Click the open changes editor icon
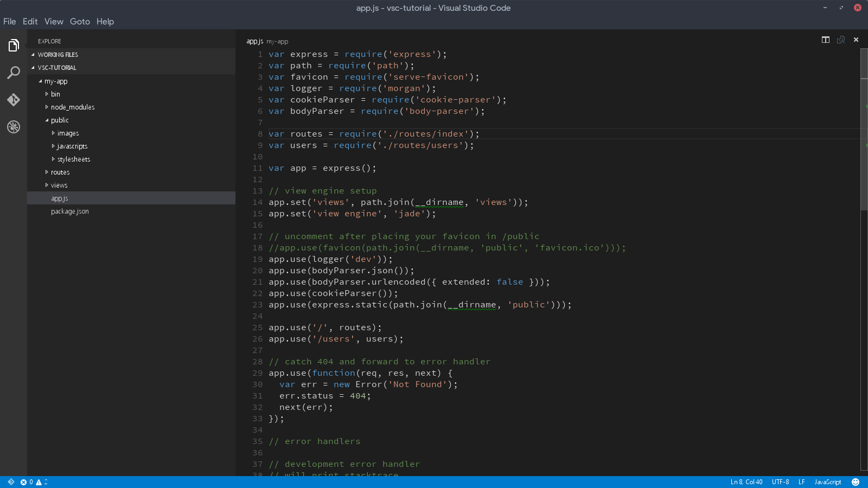 coord(841,40)
